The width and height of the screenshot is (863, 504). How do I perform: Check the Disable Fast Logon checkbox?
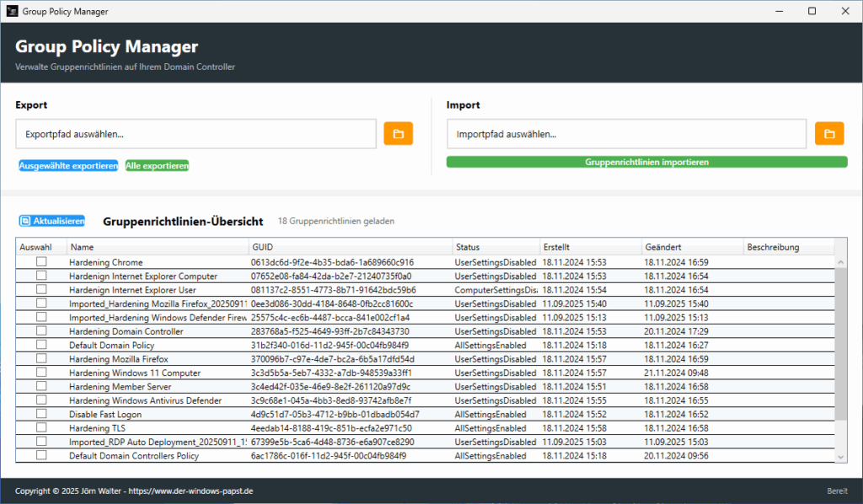[x=40, y=414]
